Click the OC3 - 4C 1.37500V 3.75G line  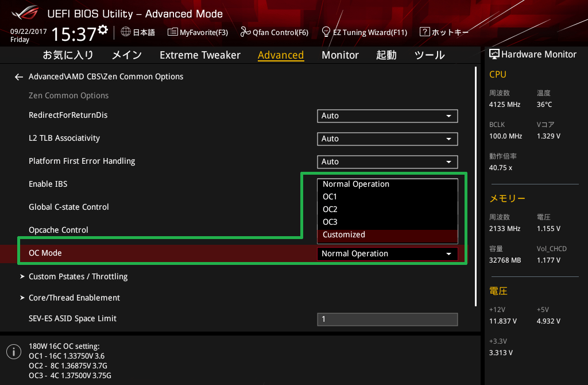(69, 376)
